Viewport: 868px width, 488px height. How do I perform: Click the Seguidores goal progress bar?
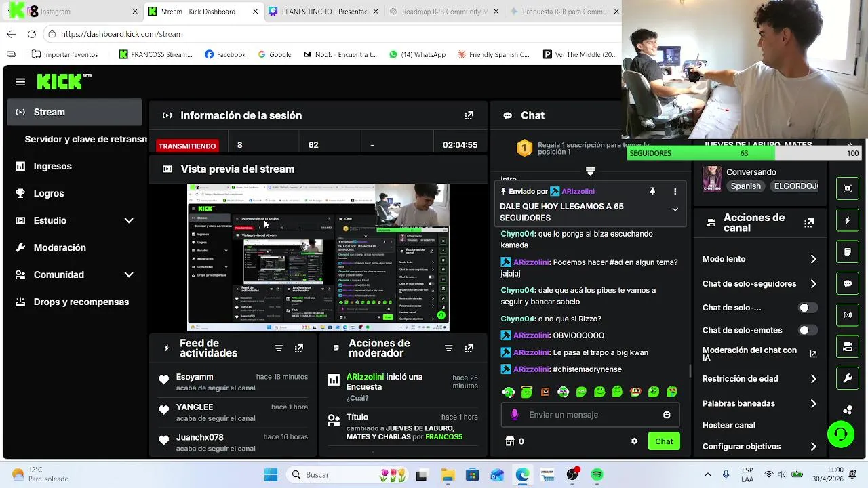744,153
